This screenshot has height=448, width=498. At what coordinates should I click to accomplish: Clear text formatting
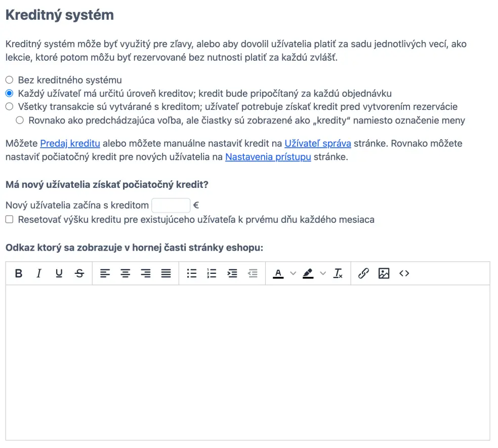coord(338,274)
